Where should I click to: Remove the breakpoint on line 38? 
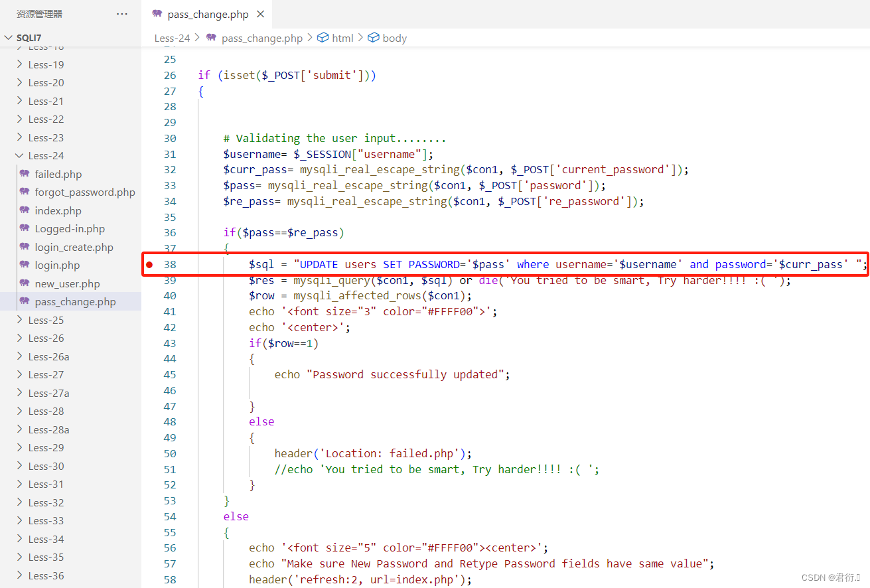[149, 264]
